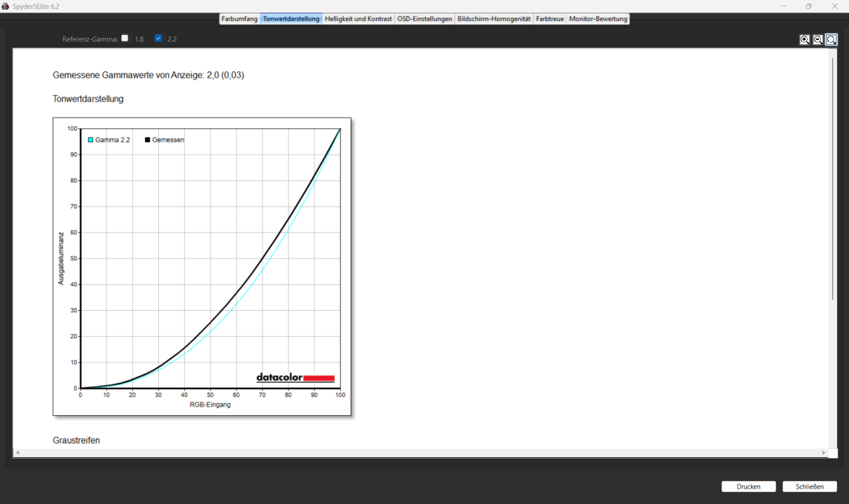Open the Farbumfang tab
The width and height of the screenshot is (849, 504).
coord(239,19)
